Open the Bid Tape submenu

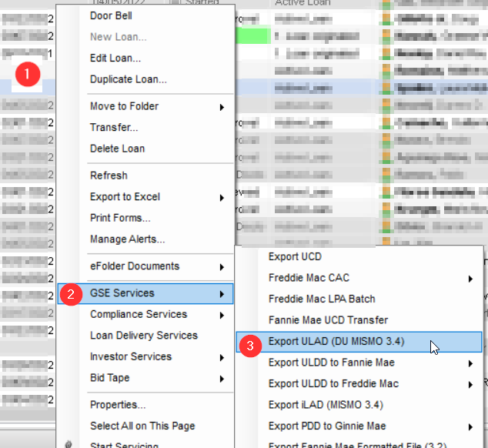[x=145, y=378]
